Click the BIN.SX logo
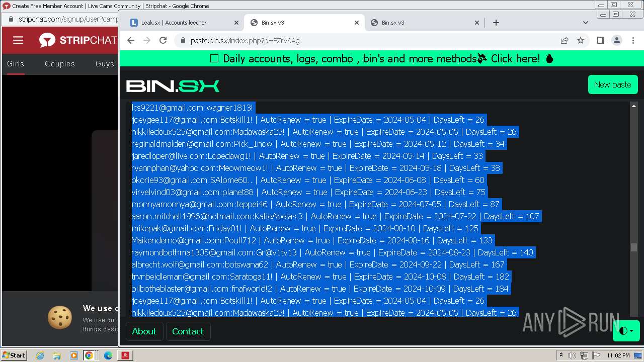Image resolution: width=644 pixels, height=362 pixels. 173,86
